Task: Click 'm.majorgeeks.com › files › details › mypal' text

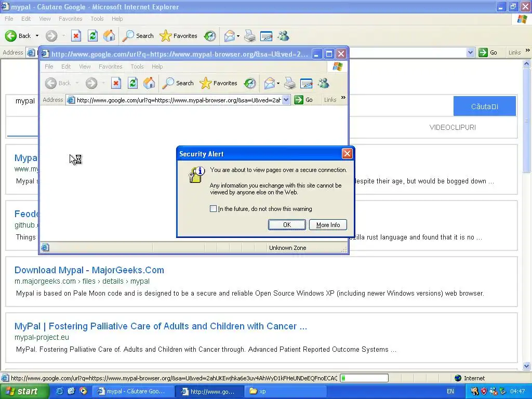Action: [x=82, y=281]
